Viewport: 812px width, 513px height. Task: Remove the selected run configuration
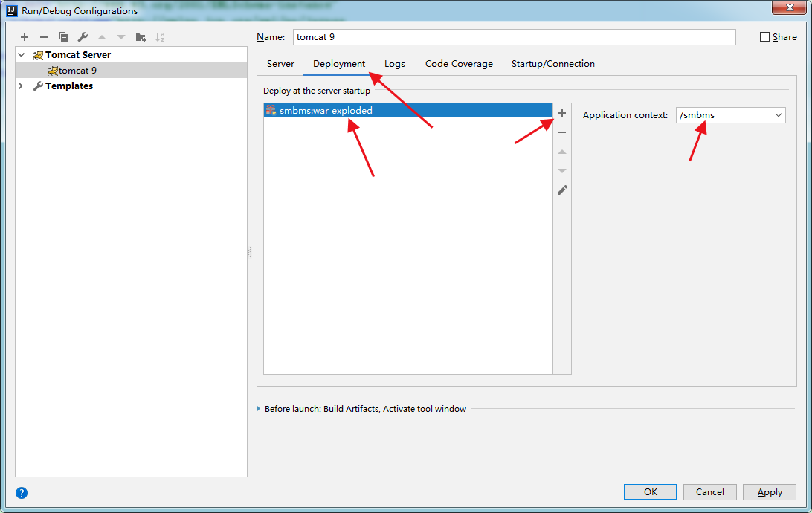pos(44,37)
